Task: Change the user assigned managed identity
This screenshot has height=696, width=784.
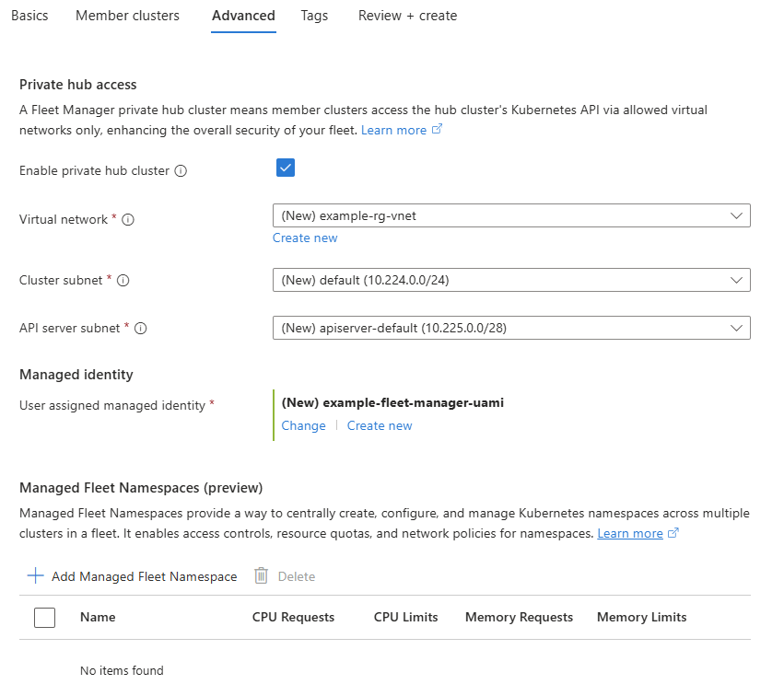Action: pos(303,425)
